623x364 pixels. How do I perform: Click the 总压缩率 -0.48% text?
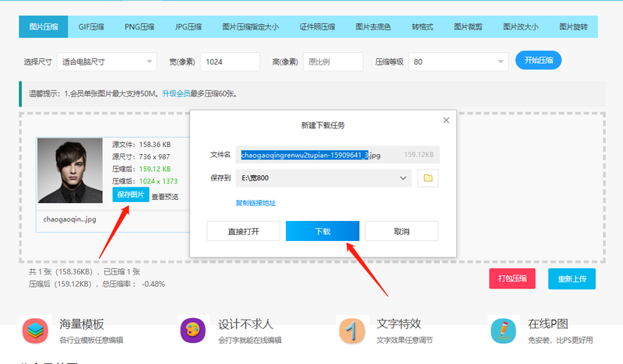click(133, 284)
